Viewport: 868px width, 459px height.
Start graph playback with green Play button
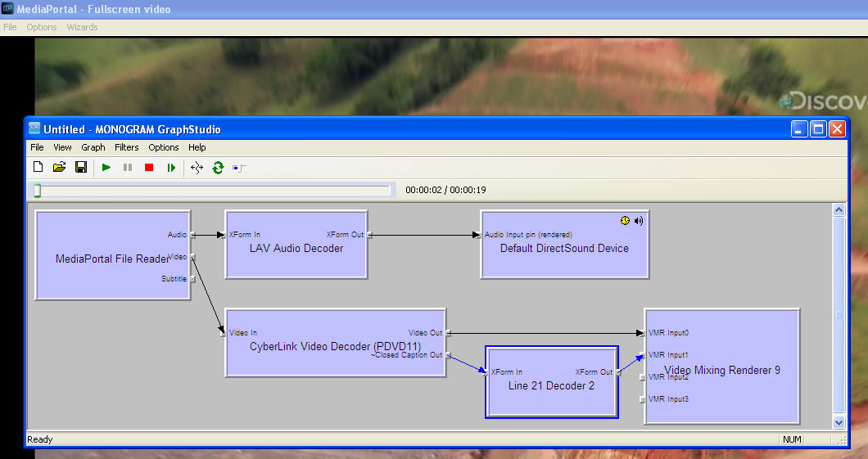[106, 167]
